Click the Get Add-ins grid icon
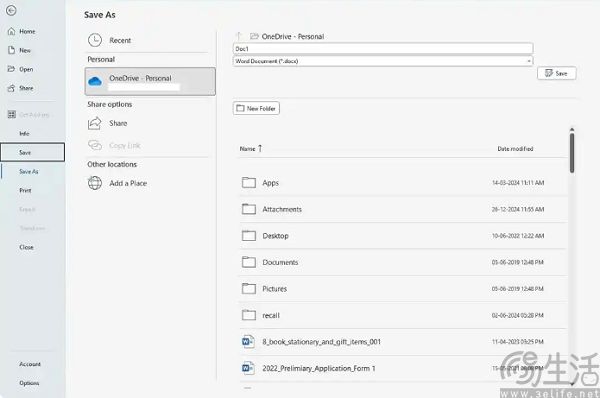This screenshot has width=600, height=398. pos(11,114)
